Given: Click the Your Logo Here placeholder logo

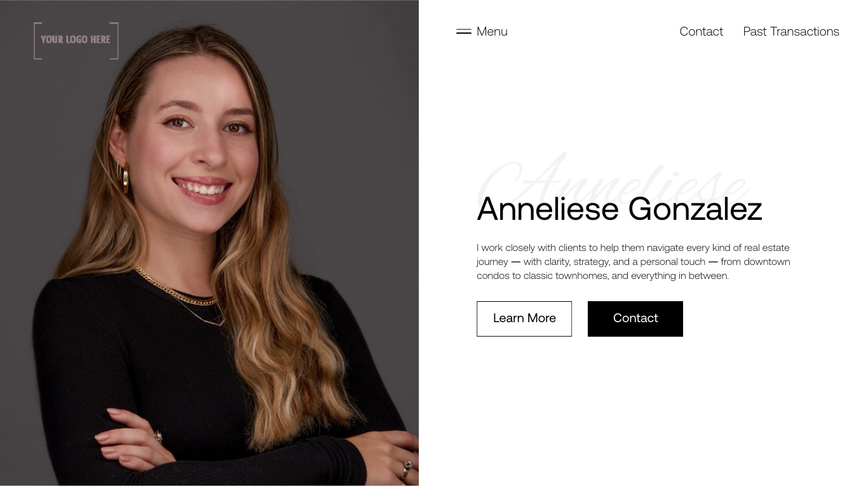Looking at the screenshot, I should (76, 41).
